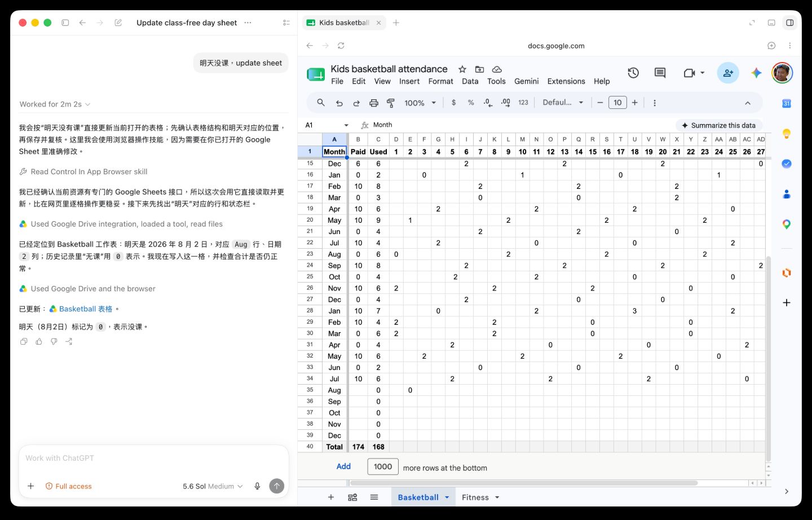Start a Meet call with camera icon
Screen dimensions: 812x520
click(689, 73)
